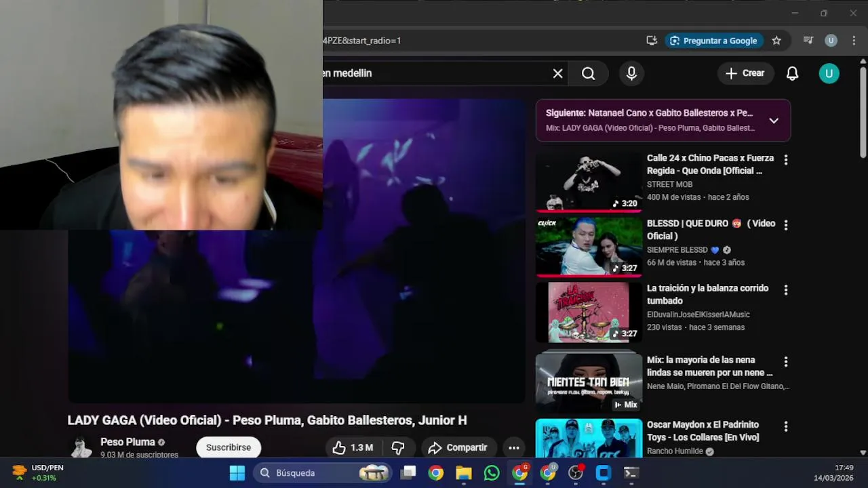Open the YouTube account avatar menu
The height and width of the screenshot is (488, 868).
(829, 73)
